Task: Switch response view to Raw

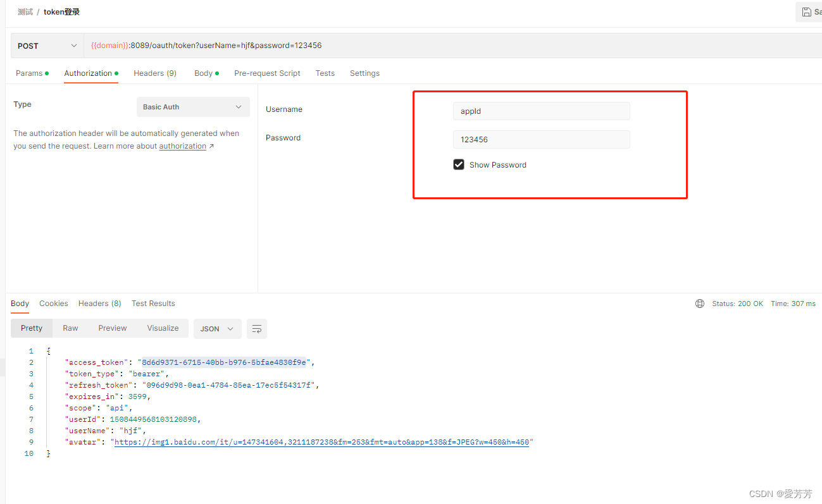Action: click(70, 328)
